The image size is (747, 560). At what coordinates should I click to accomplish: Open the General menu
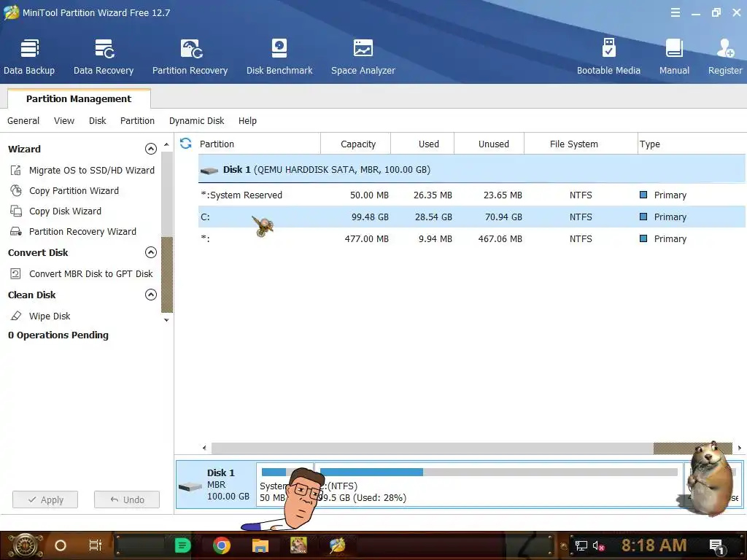[23, 120]
